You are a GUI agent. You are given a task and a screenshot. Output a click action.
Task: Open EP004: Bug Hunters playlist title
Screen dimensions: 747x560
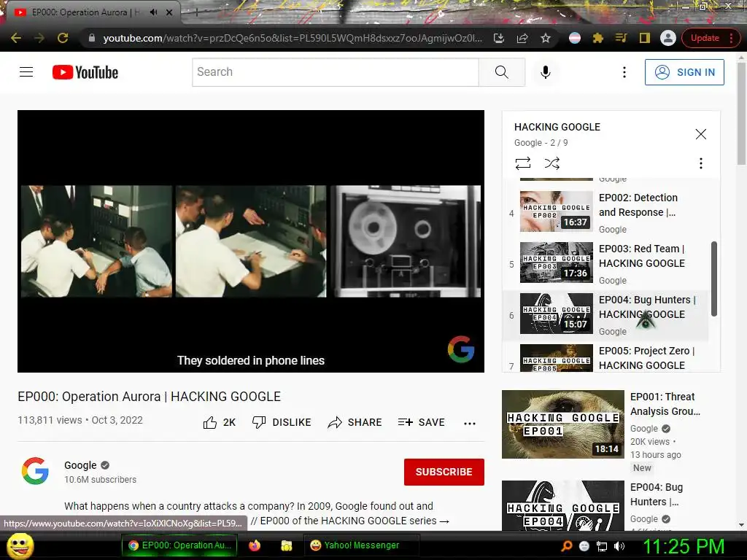click(x=647, y=307)
